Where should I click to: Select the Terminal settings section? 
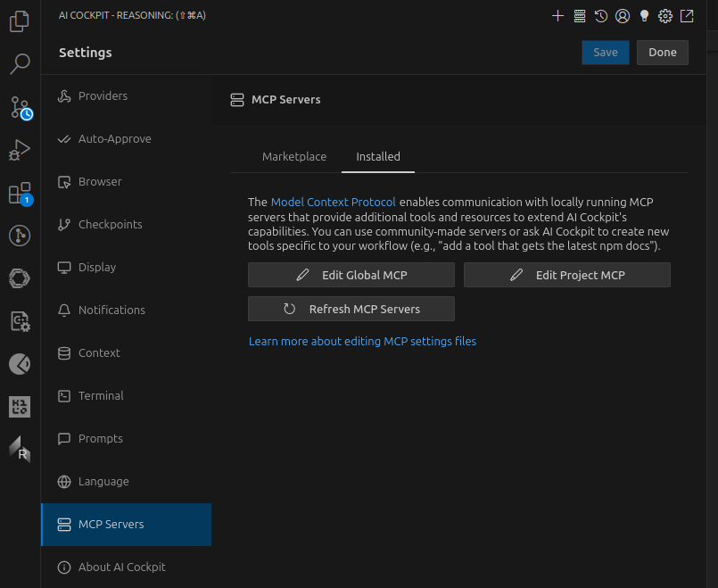click(x=101, y=396)
